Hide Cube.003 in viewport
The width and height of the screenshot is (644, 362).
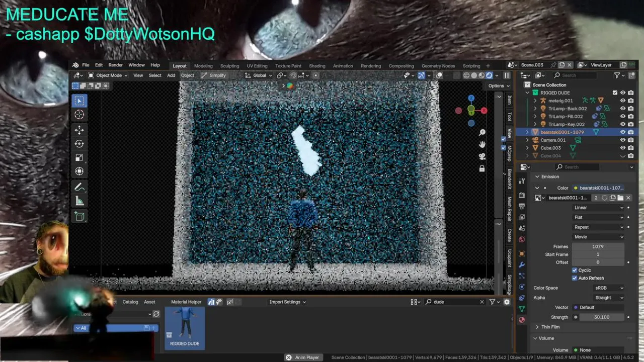click(x=623, y=148)
